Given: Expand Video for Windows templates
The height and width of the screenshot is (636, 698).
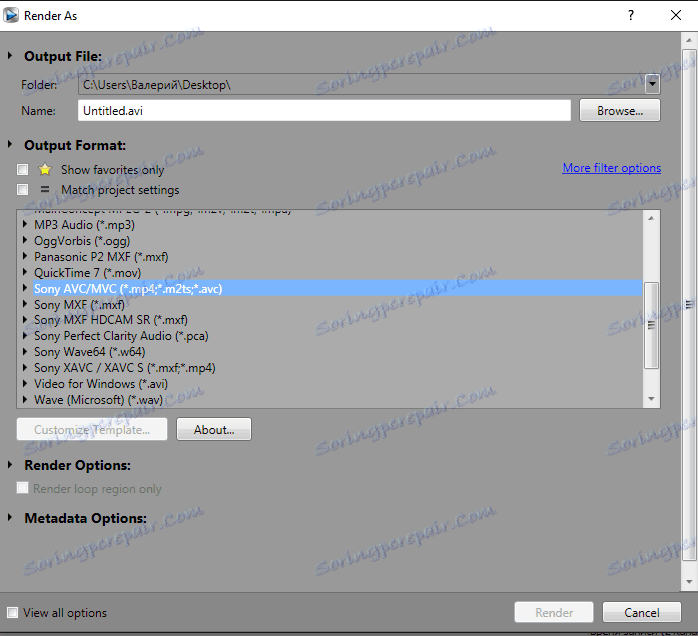Looking at the screenshot, I should pos(25,384).
